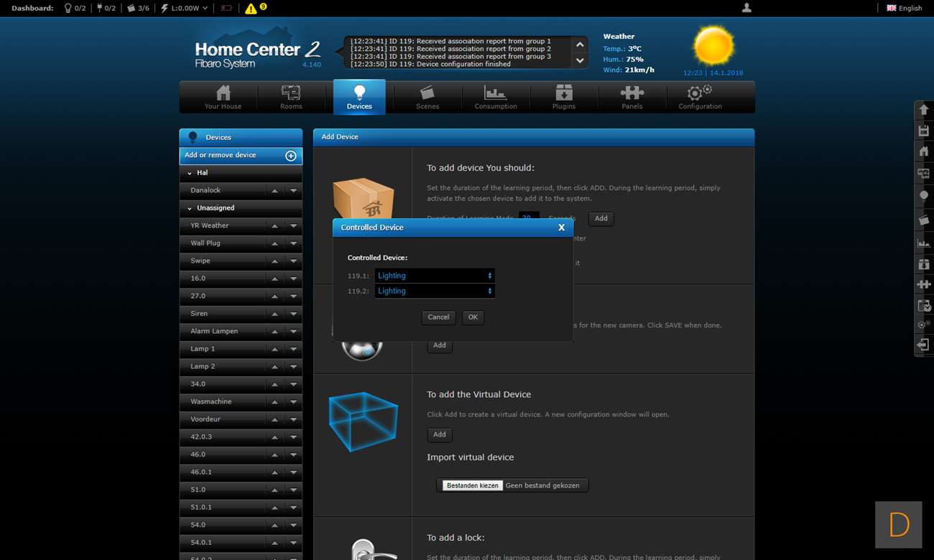
Task: Click the sun weather icon
Action: coord(713,46)
